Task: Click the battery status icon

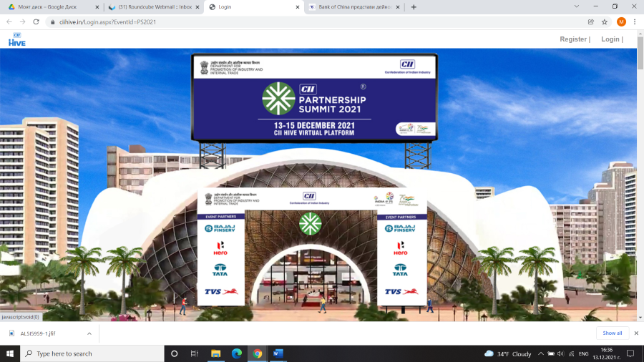Action: 551,354
